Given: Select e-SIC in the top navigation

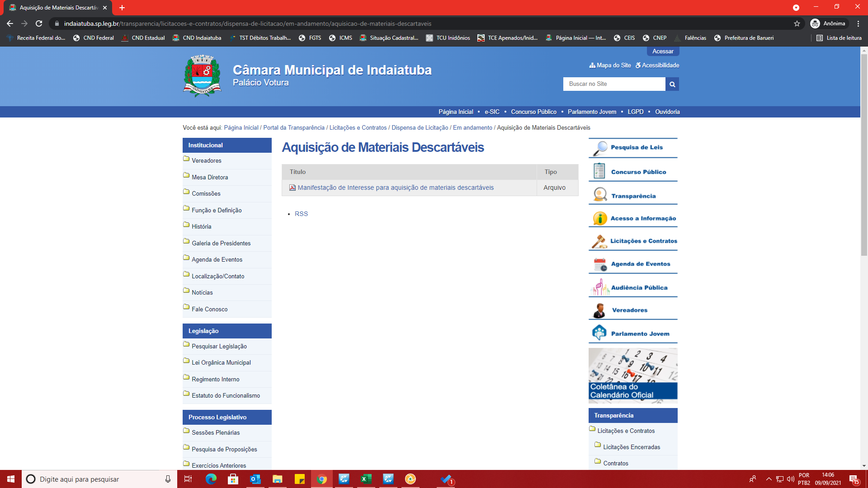Looking at the screenshot, I should 492,112.
